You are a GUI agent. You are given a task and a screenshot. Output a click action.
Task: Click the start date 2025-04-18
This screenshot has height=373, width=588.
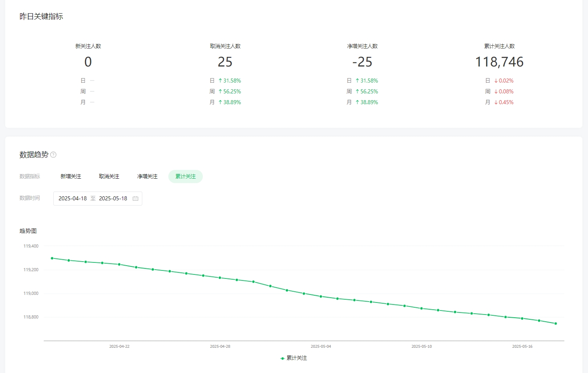pyautogui.click(x=73, y=199)
